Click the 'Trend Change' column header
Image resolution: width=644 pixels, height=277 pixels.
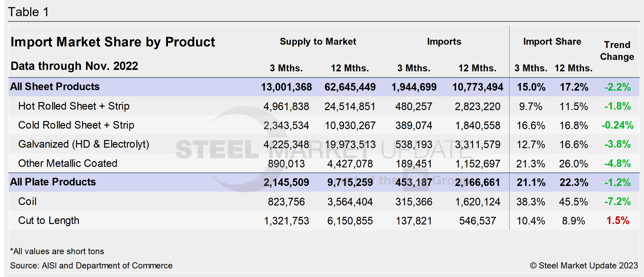(617, 51)
